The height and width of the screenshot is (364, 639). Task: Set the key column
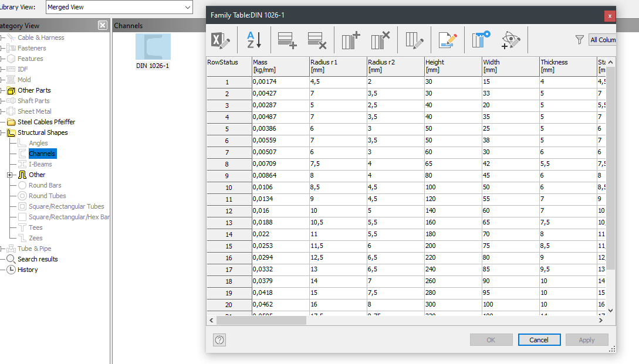(480, 40)
